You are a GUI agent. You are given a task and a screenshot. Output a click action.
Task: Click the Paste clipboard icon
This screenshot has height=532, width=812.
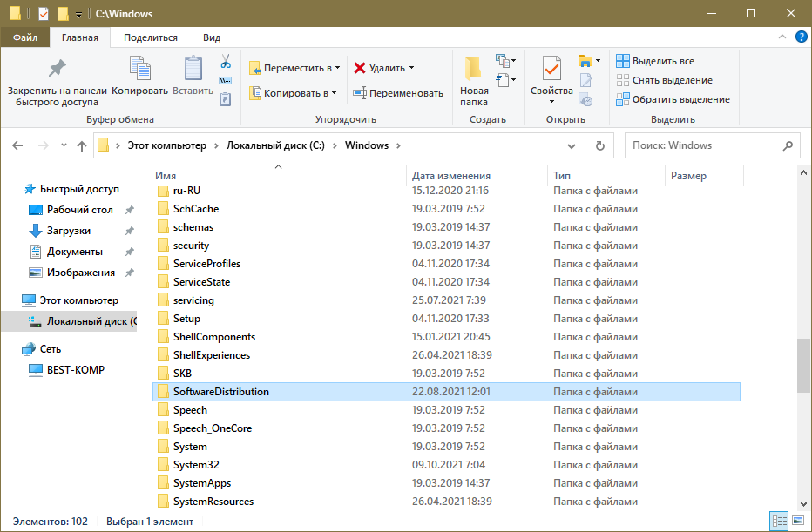coord(193,69)
